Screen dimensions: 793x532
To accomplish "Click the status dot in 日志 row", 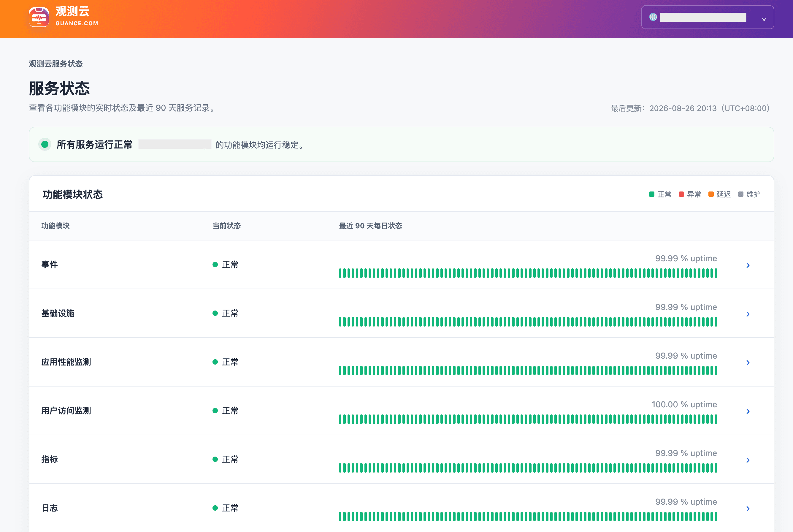I will click(x=215, y=508).
